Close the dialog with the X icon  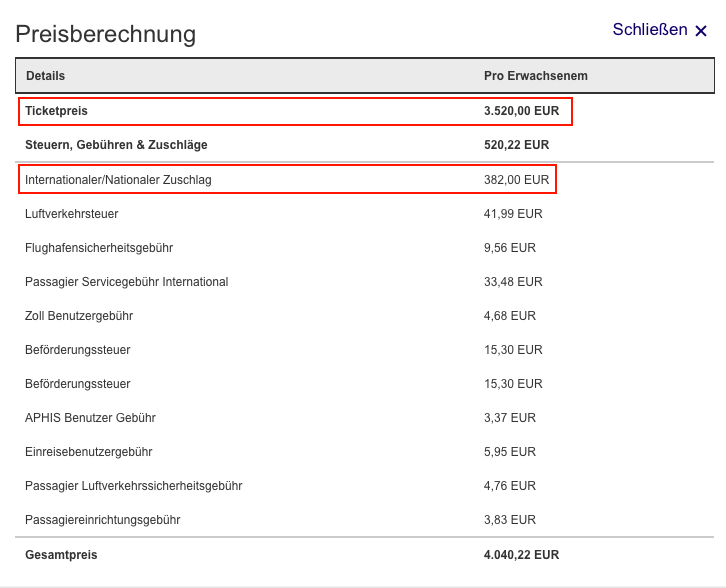tap(701, 31)
